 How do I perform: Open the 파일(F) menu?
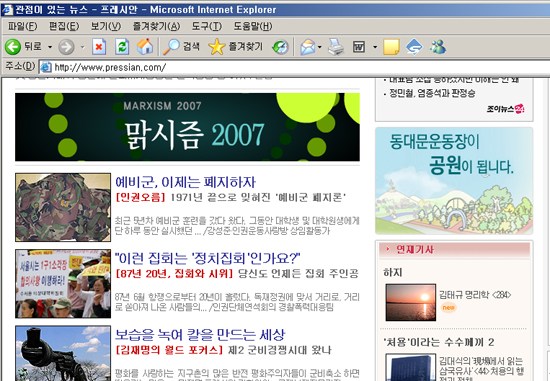[22, 26]
